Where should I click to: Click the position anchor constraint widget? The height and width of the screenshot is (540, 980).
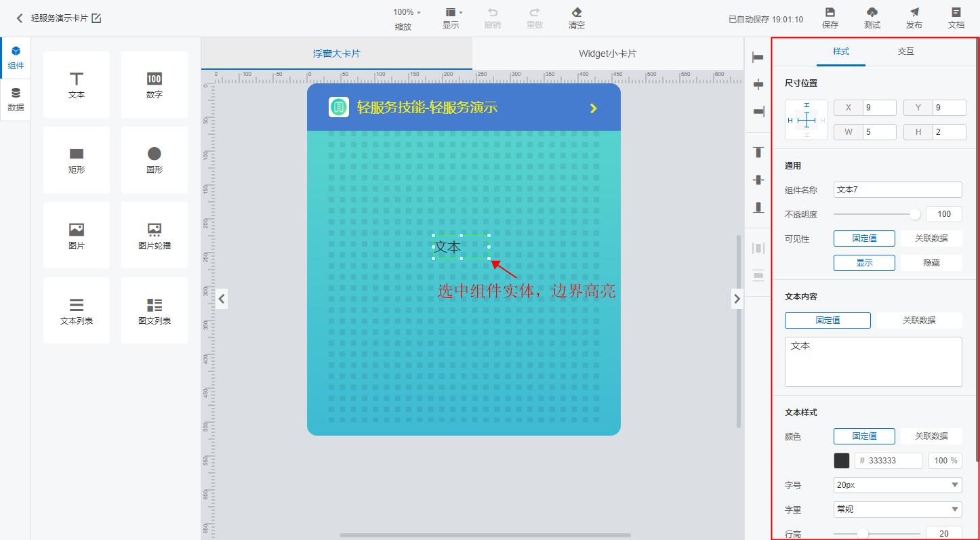point(807,120)
